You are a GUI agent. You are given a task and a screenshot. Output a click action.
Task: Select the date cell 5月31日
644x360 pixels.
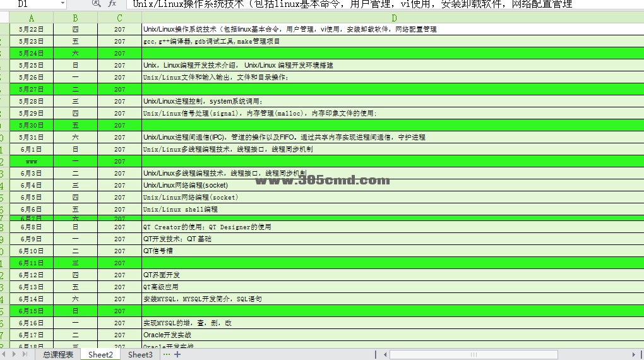[x=32, y=137]
